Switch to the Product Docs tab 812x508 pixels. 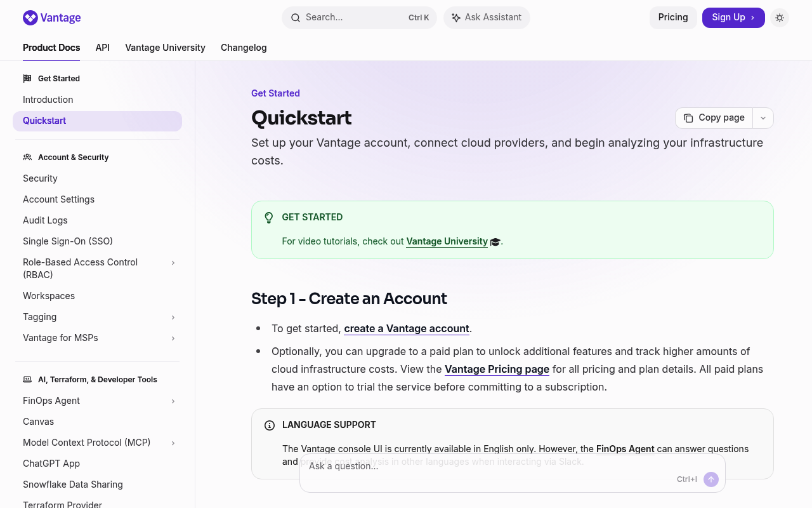tap(51, 48)
